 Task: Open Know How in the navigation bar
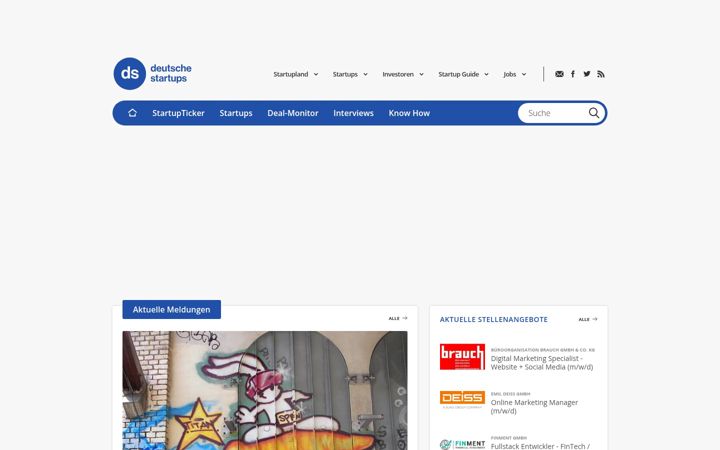409,113
